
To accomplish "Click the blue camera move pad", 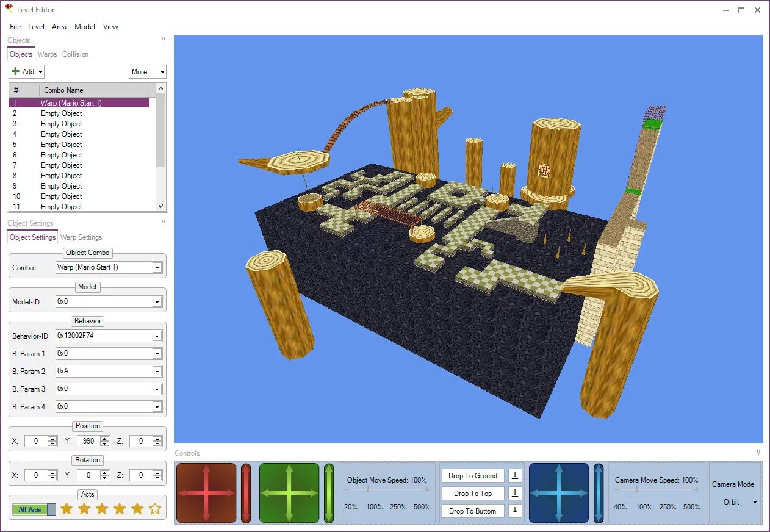I will pos(559,493).
